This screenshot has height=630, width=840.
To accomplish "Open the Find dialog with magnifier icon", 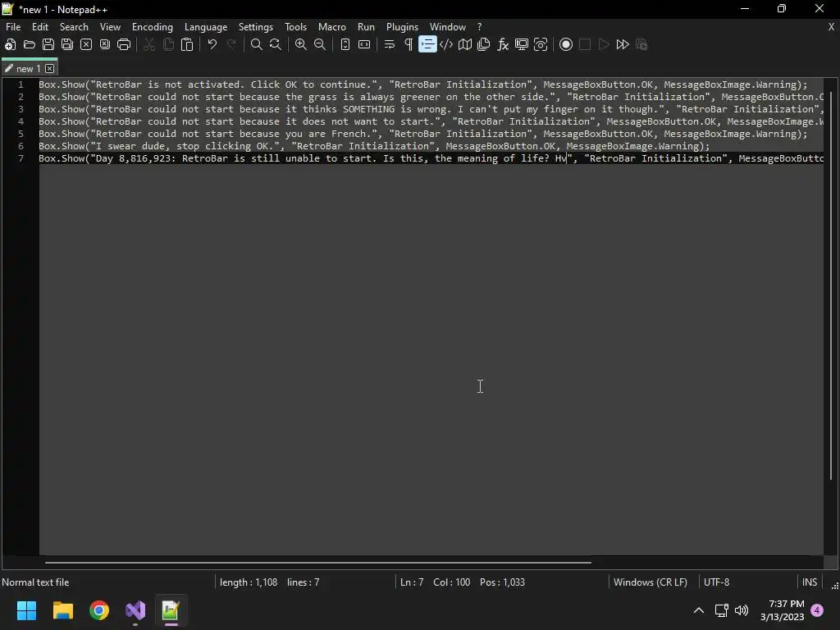I will point(257,44).
